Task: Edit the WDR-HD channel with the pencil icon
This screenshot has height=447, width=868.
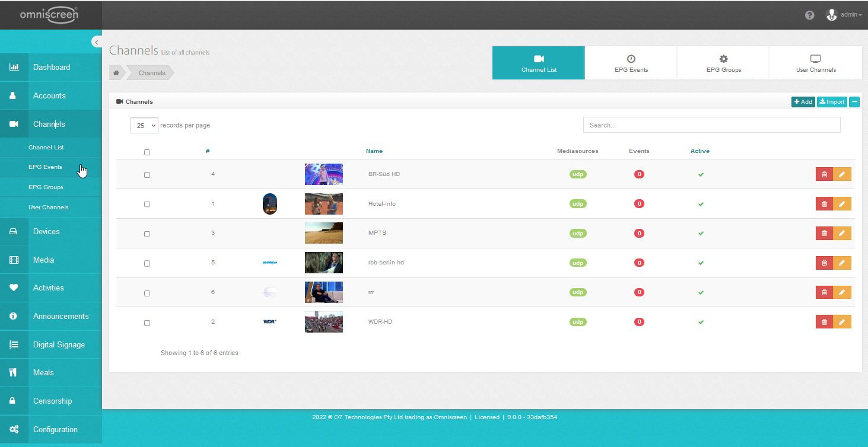Action: [842, 321]
